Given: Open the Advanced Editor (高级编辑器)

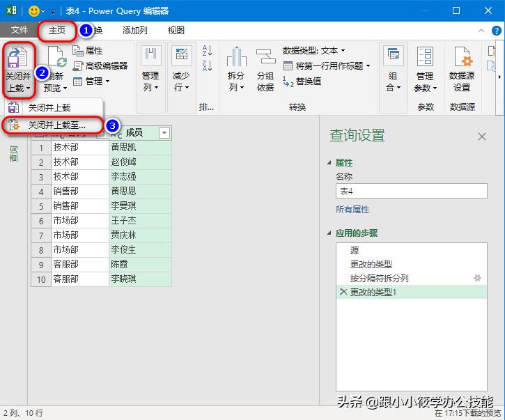Looking at the screenshot, I should click(100, 65).
